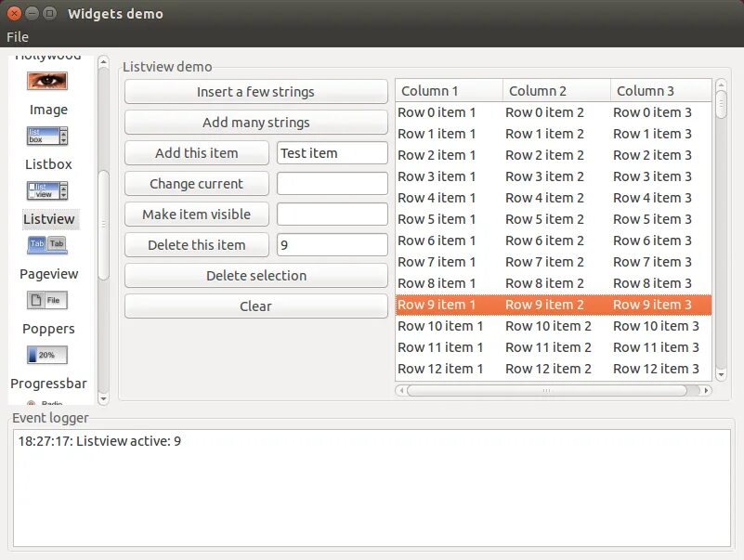The width and height of the screenshot is (744, 560).
Task: Click the listview horizontal scrollbar thumb
Action: tap(546, 391)
